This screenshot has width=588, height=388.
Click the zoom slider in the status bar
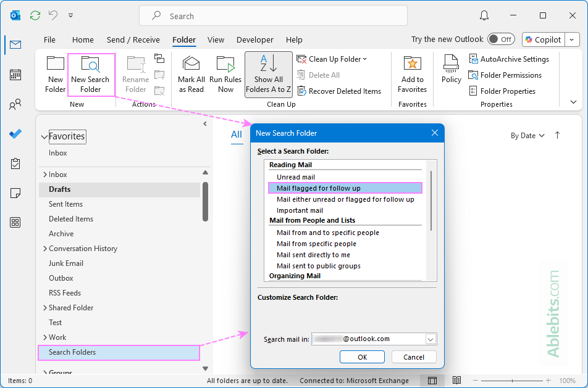[512, 381]
